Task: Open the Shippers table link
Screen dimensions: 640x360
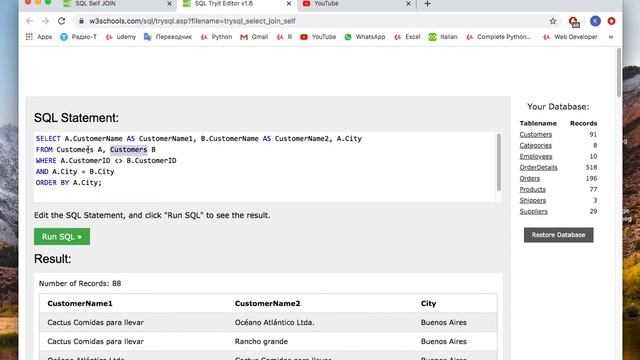Action: 533,200
